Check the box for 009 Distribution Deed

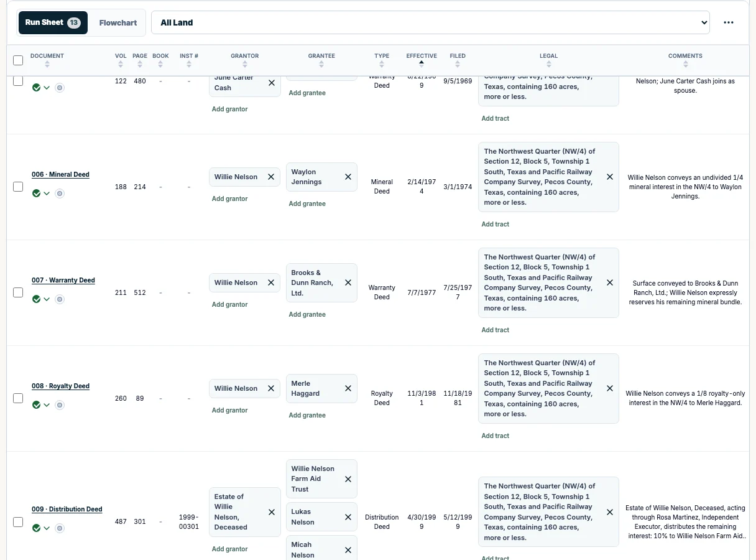[x=18, y=521]
